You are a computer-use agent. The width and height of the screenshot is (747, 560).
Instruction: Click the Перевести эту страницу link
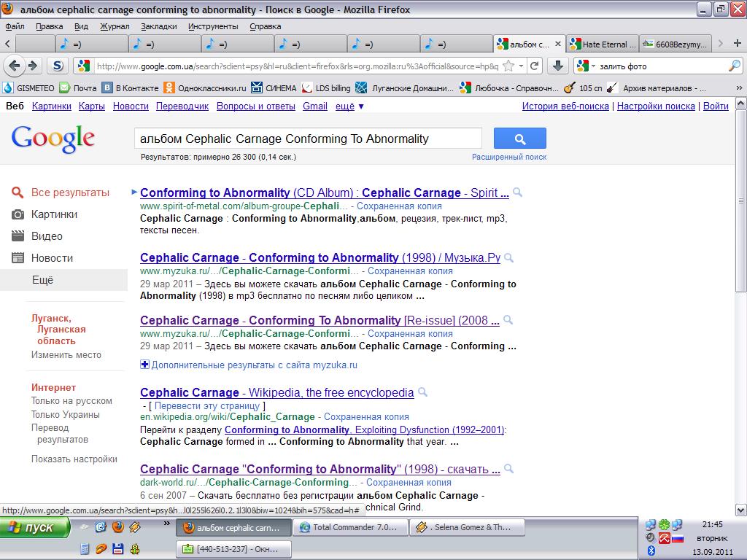pos(206,405)
